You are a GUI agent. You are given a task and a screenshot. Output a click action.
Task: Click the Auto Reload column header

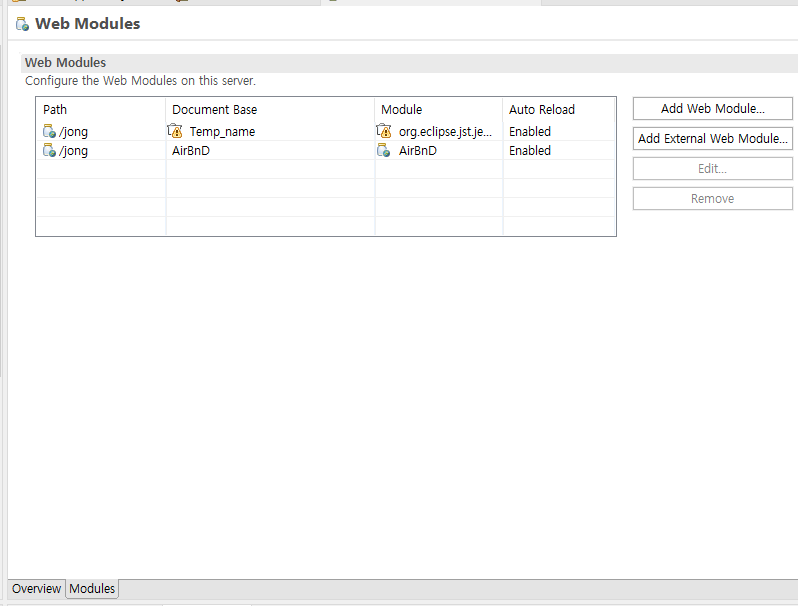coord(559,109)
